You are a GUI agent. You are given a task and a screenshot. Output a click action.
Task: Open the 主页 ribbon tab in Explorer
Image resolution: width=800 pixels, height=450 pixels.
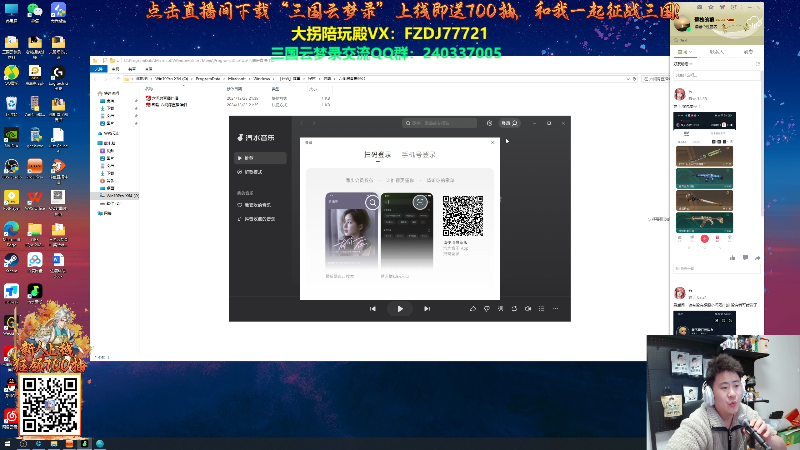(115, 69)
